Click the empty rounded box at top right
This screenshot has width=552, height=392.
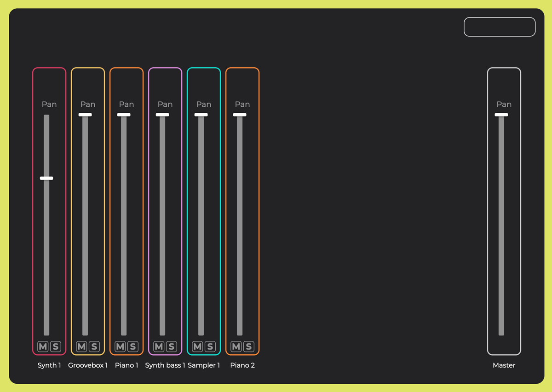tap(500, 27)
